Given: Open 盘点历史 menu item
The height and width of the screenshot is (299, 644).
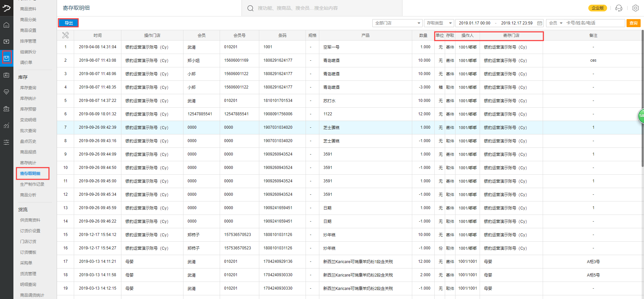Looking at the screenshot, I should coord(28,141).
